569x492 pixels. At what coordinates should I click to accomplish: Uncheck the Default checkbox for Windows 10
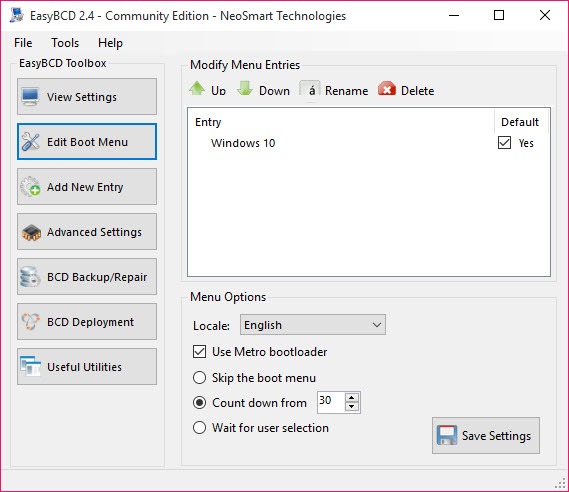tap(504, 143)
